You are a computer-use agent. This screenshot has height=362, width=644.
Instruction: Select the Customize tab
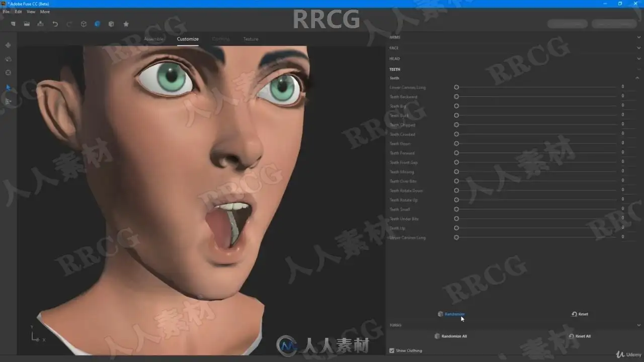pyautogui.click(x=188, y=39)
